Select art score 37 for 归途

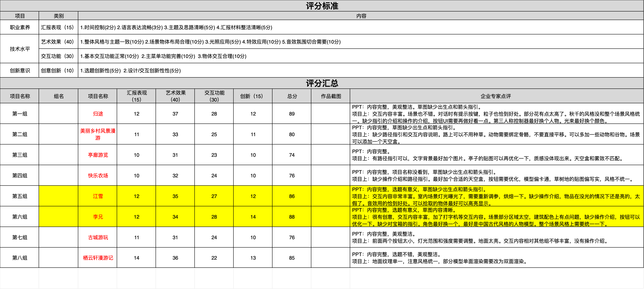click(x=175, y=114)
